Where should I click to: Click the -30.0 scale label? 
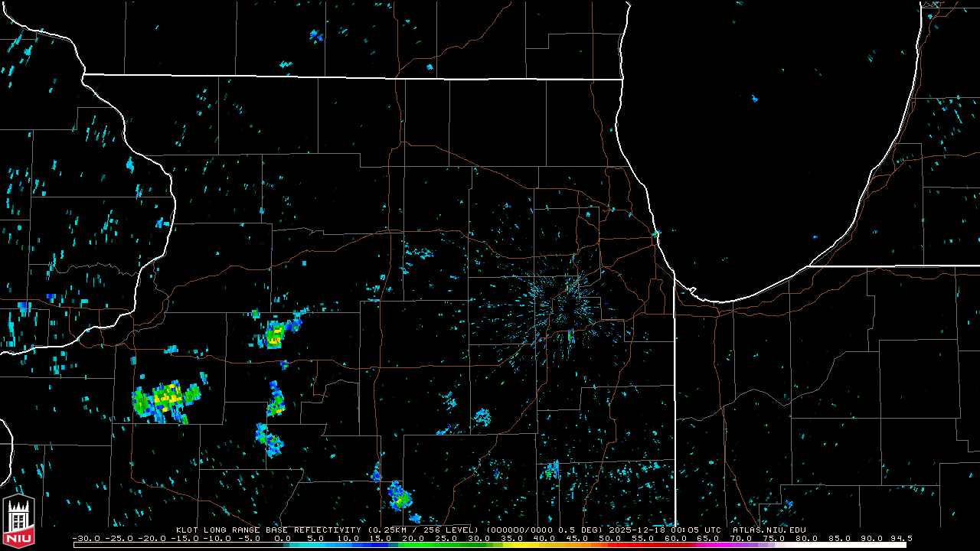[x=86, y=539]
